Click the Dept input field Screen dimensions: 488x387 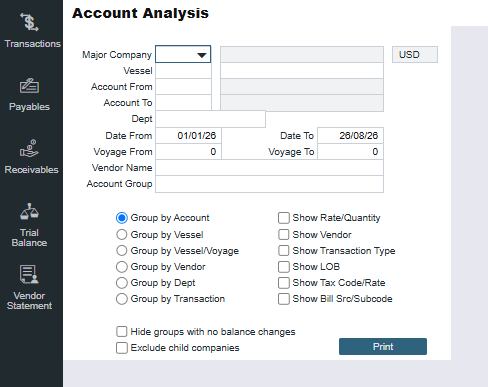coord(210,119)
